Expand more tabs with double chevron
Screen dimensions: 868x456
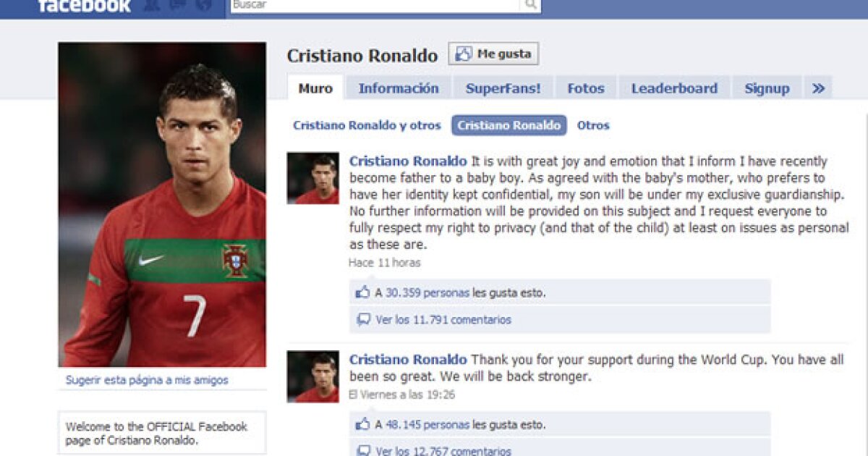818,88
